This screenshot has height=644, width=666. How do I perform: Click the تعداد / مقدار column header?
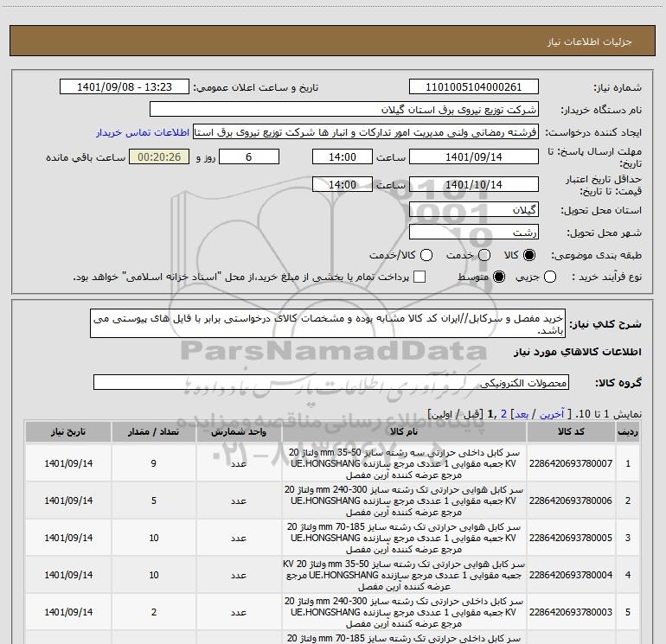click(x=153, y=431)
